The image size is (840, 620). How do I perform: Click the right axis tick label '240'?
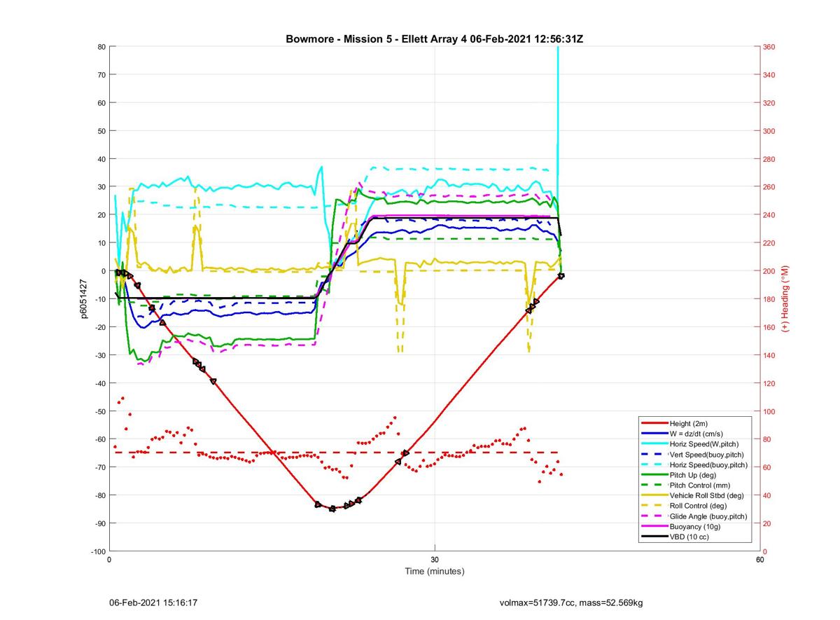[x=770, y=215]
